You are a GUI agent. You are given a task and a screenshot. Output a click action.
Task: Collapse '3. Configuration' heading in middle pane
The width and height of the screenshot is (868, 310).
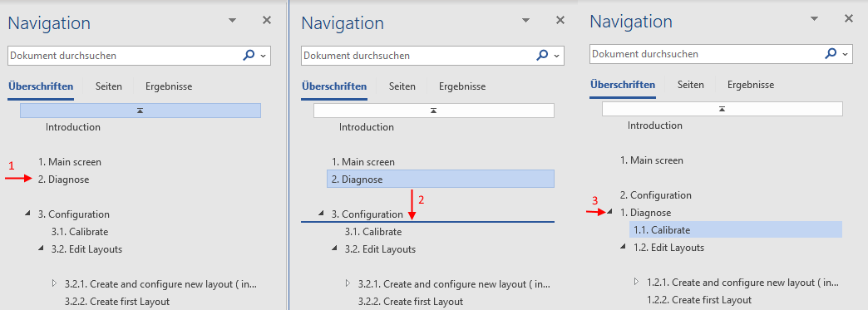[x=321, y=214]
